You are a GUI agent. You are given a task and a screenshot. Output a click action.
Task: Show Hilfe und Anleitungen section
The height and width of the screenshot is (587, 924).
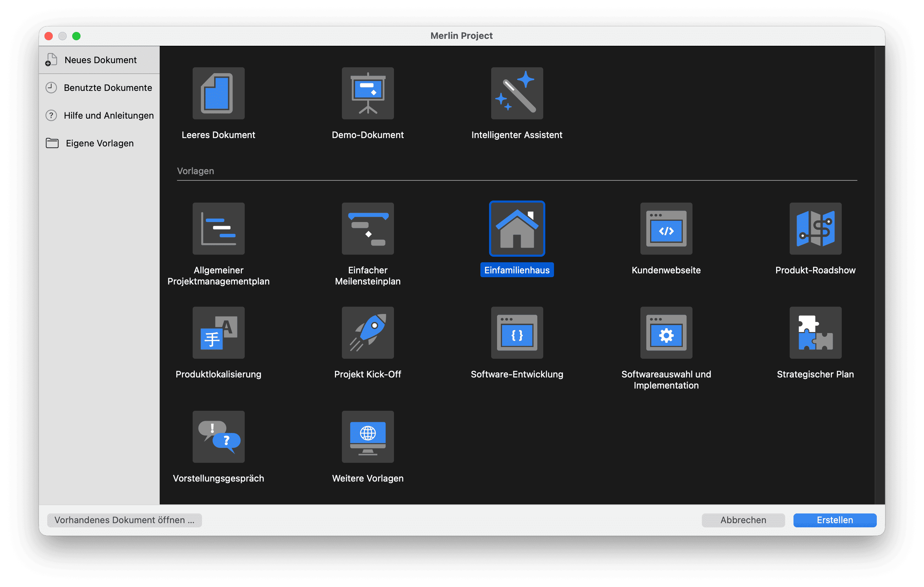coord(99,116)
